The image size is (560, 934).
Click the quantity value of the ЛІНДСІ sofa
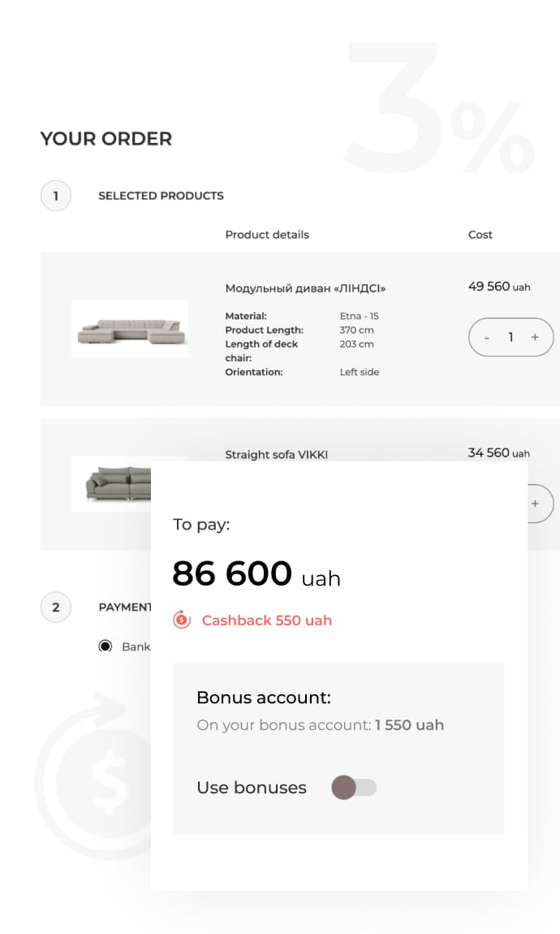[x=510, y=337]
